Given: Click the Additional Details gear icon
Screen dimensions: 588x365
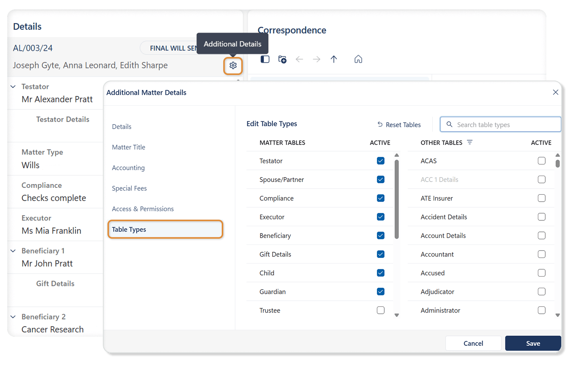Looking at the screenshot, I should point(233,65).
